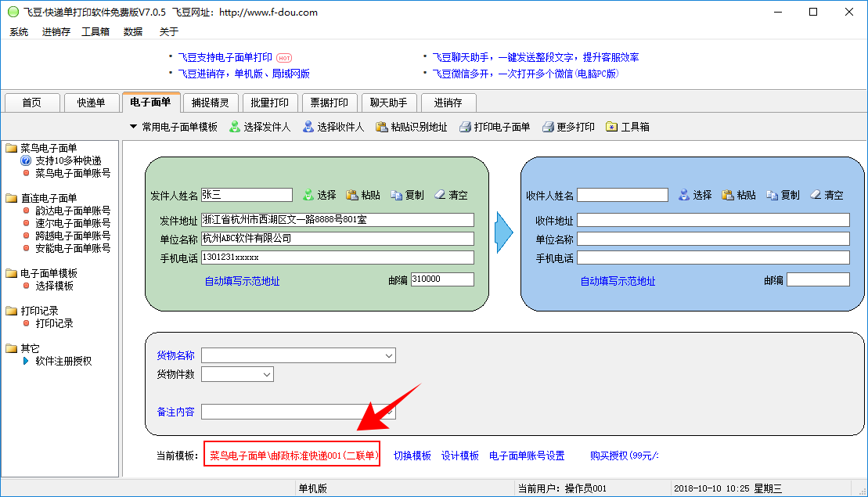Open 更多打印 from toolbar
This screenshot has width=868, height=497.
point(548,127)
